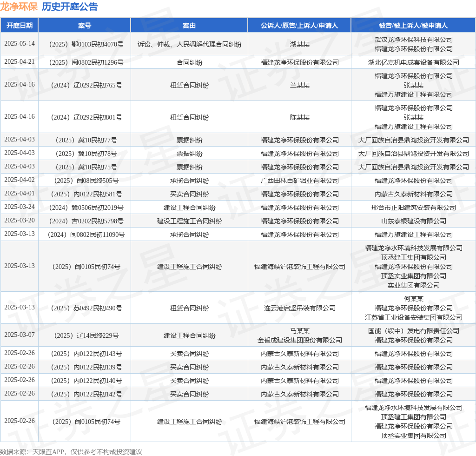Select case number (2024)吉0202民初5798号
Screen dimensions: 476x456
pyautogui.click(x=86, y=221)
